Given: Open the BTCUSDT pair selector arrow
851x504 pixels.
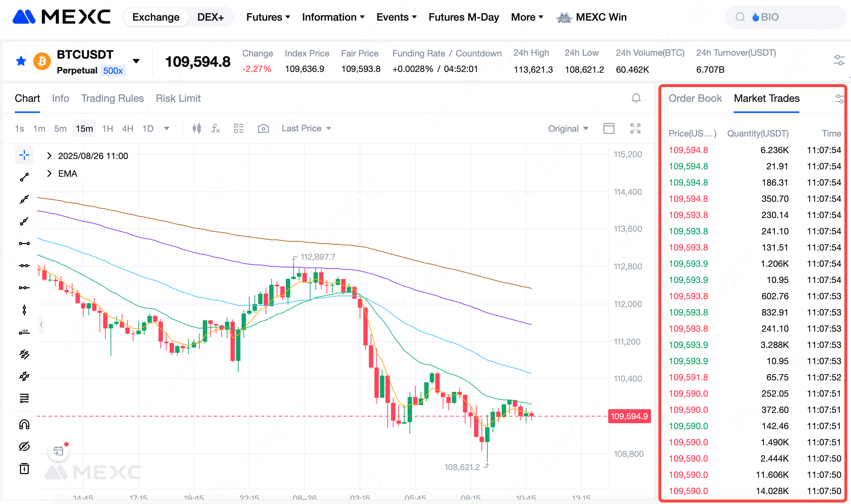Looking at the screenshot, I should [136, 61].
